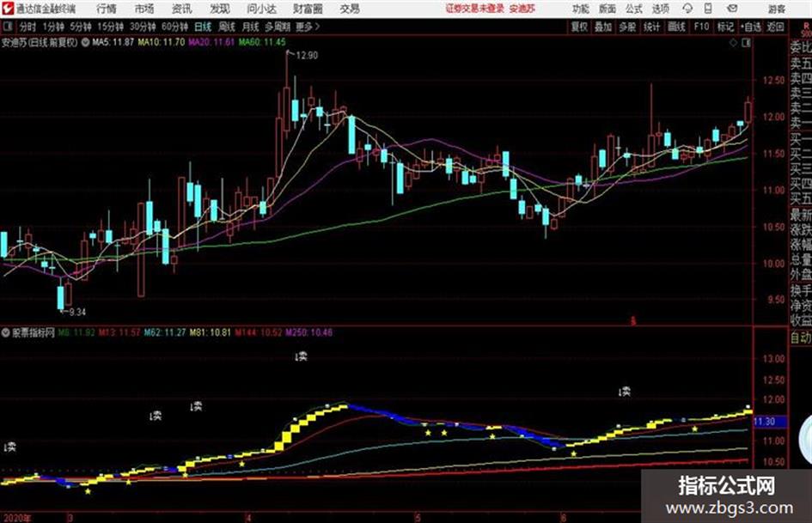Click the mobile phone icon
The width and height of the screenshot is (812, 523).
pos(708,9)
